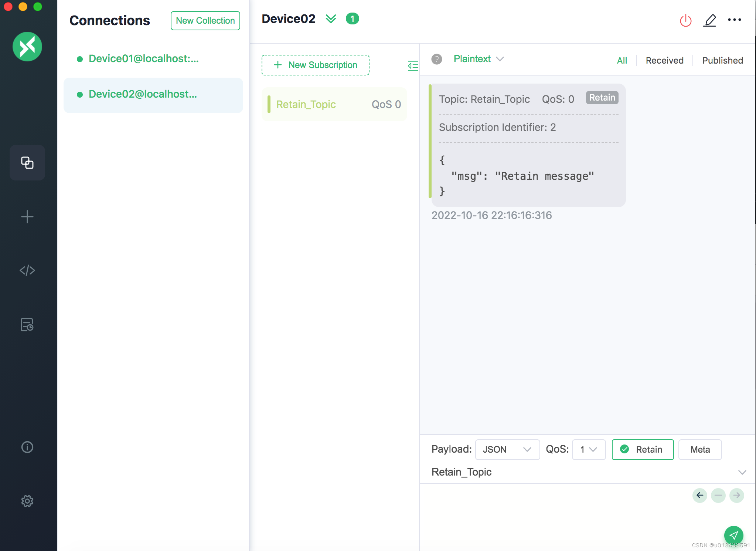Click the edit connection pencil icon

709,20
